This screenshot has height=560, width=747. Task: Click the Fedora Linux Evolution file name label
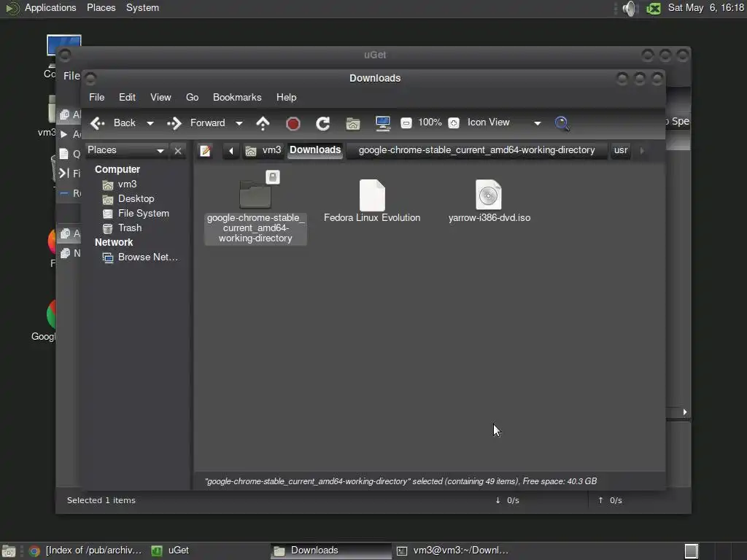(372, 218)
